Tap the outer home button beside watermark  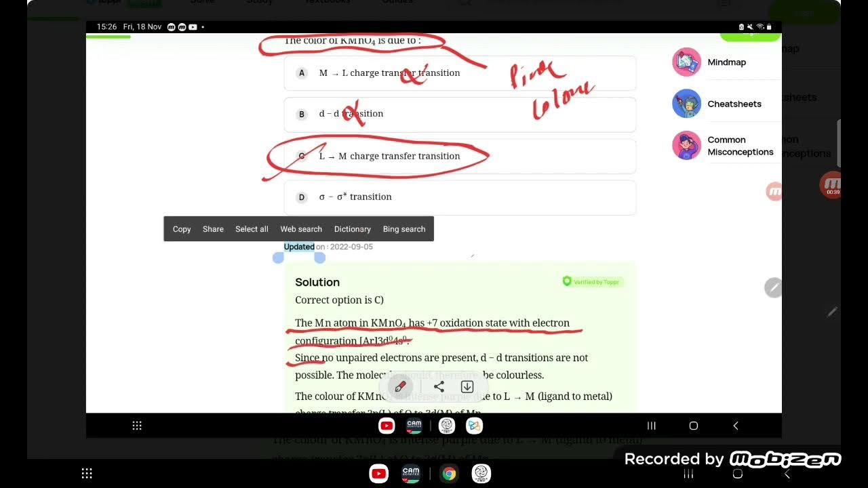738,474
